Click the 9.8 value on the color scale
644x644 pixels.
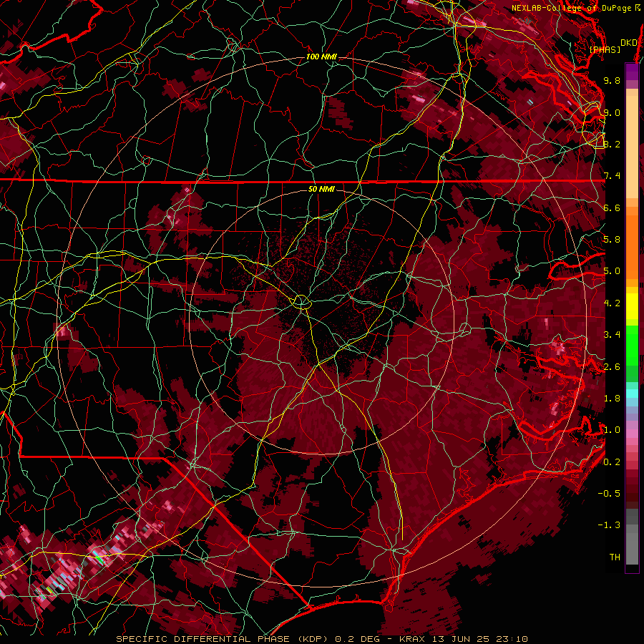click(612, 80)
